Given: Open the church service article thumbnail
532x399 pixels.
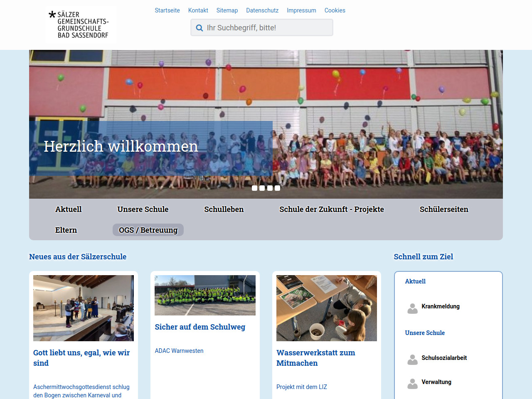Looking at the screenshot, I should [x=84, y=308].
